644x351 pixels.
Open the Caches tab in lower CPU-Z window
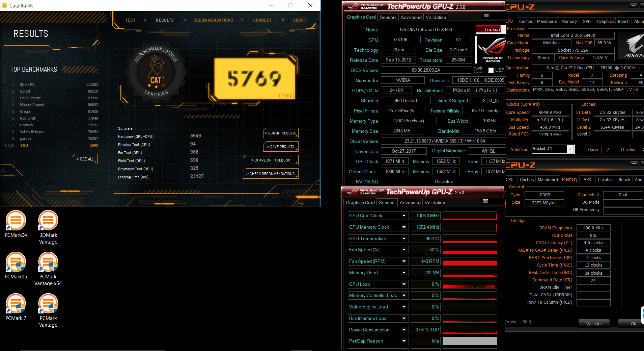(x=527, y=179)
